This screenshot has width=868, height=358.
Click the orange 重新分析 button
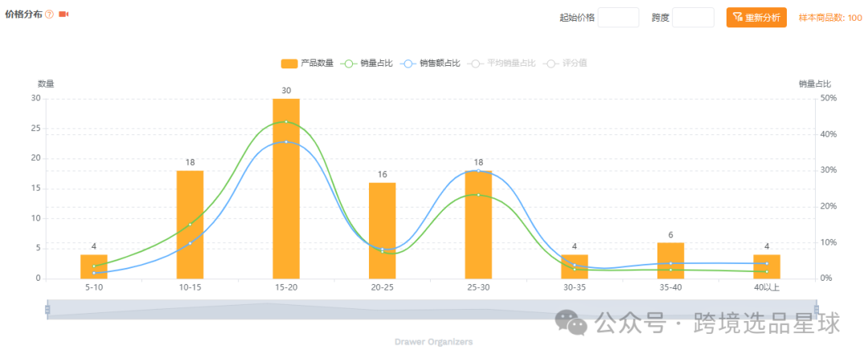756,17
